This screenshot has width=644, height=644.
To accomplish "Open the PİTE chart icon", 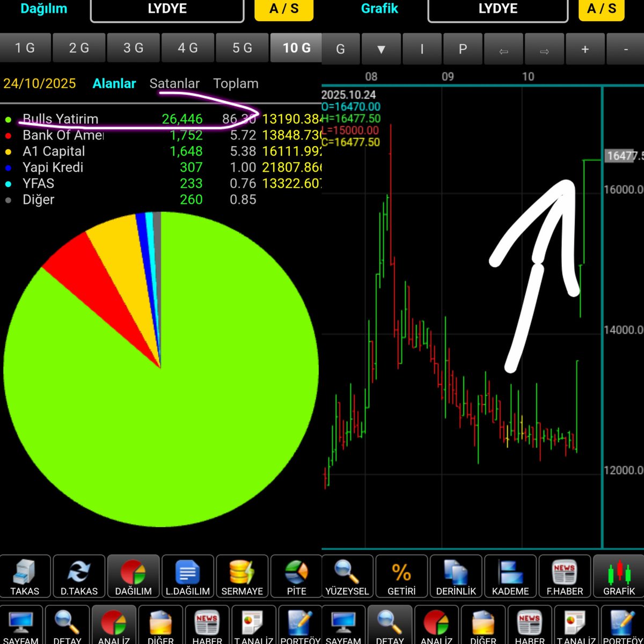I will [296, 577].
